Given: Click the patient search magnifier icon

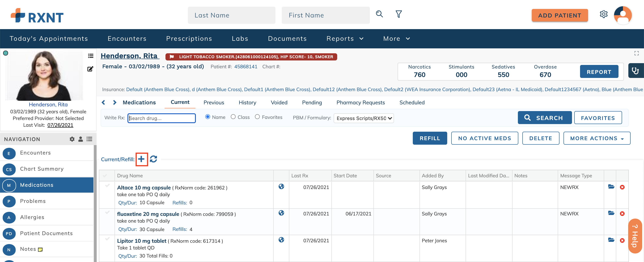Looking at the screenshot, I should pyautogui.click(x=379, y=14).
